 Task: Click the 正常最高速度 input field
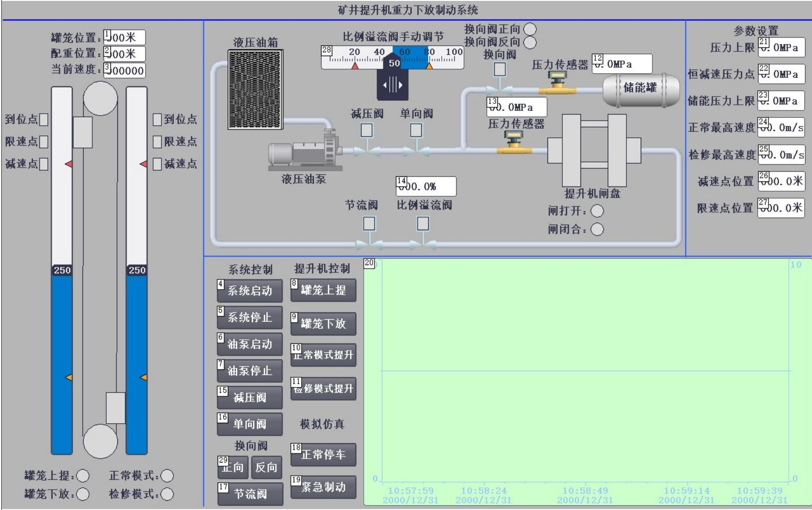tap(781, 128)
